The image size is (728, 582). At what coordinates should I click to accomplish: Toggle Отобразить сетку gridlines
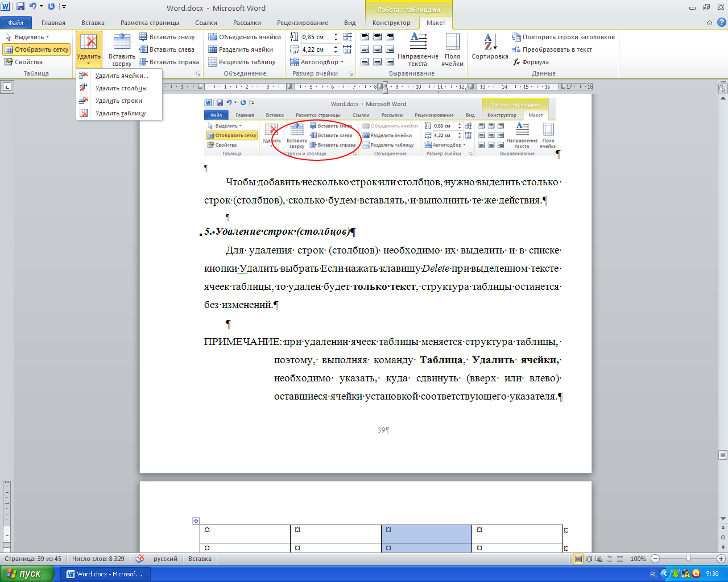click(36, 49)
